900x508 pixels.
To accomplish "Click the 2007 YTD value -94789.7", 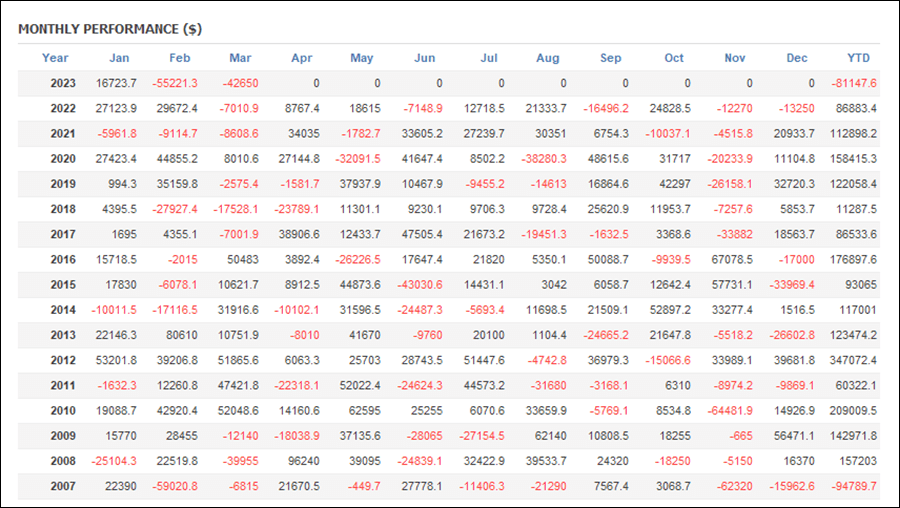I will pyautogui.click(x=854, y=486).
